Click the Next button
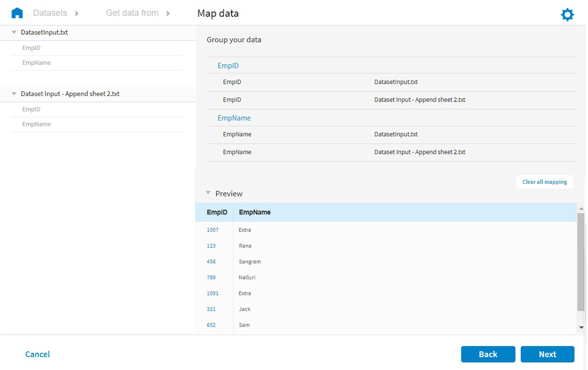The image size is (588, 370). pos(547,354)
